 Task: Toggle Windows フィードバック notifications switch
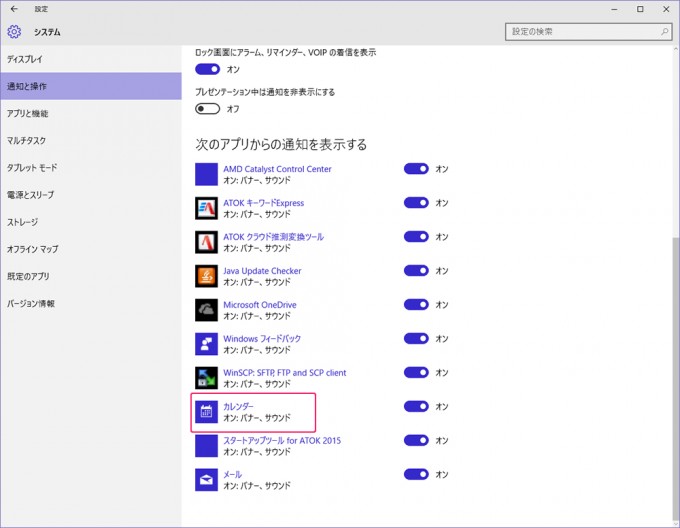[416, 338]
